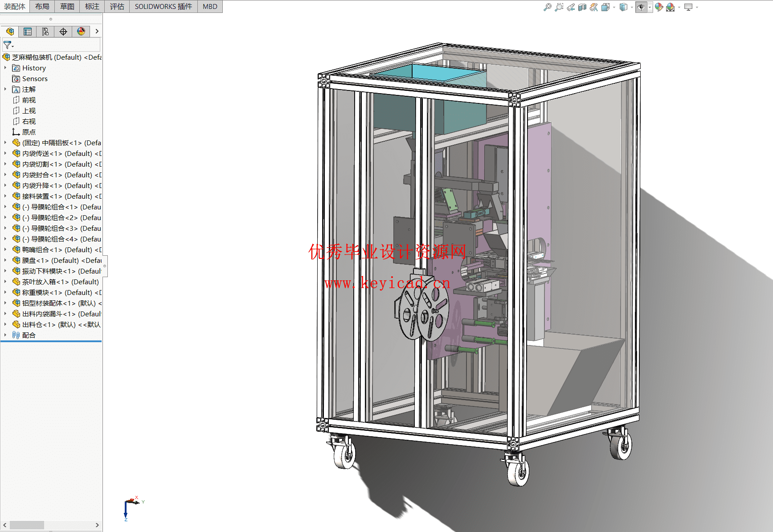
Task: Select 振动下料模块<1> component
Action: point(57,271)
